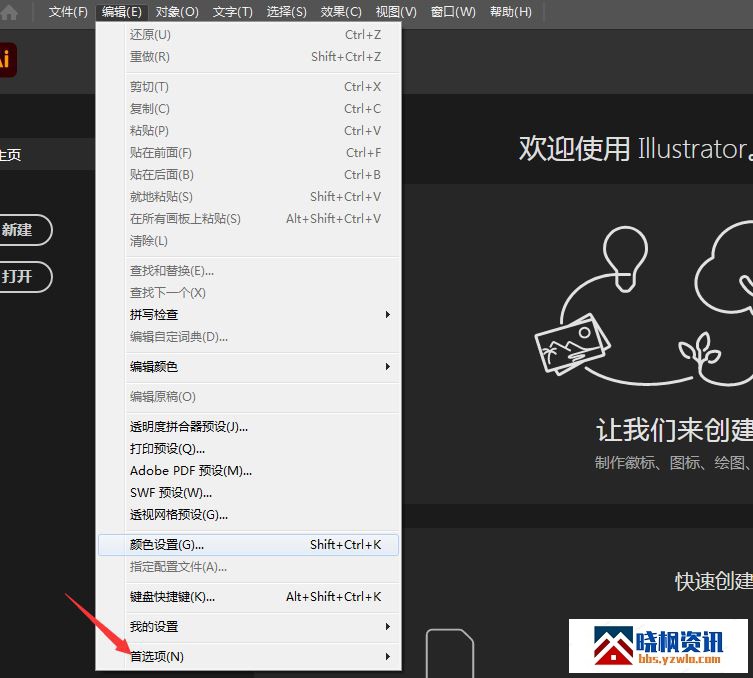The image size is (753, 678).
Task: Open the 帮助(H) menu
Action: pos(511,12)
